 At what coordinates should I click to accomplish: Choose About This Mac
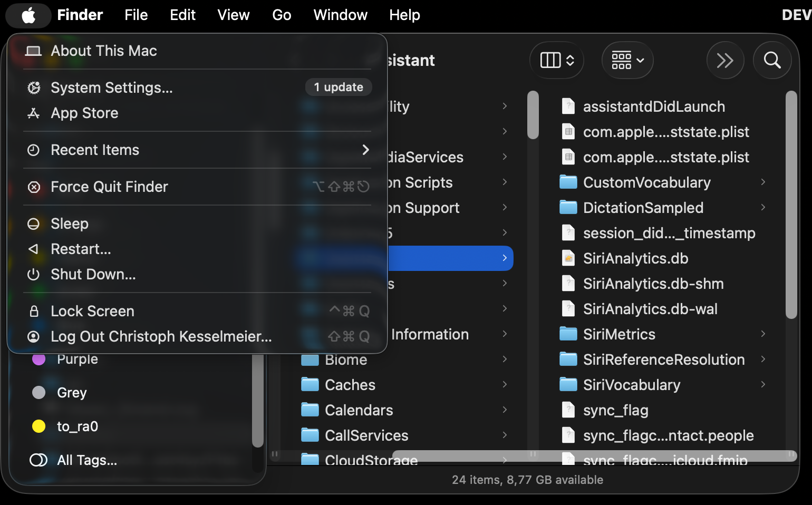point(104,51)
